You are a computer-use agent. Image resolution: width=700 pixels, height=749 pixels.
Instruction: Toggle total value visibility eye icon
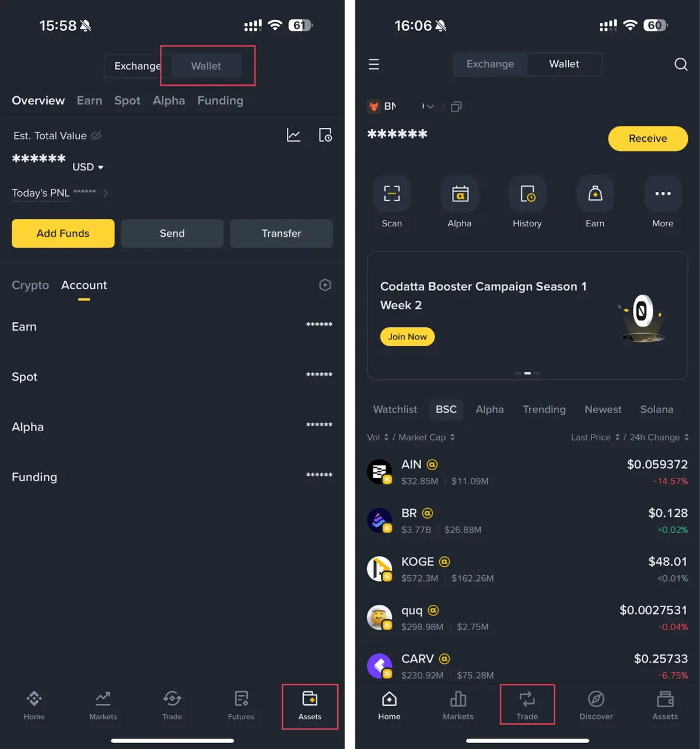click(x=96, y=135)
